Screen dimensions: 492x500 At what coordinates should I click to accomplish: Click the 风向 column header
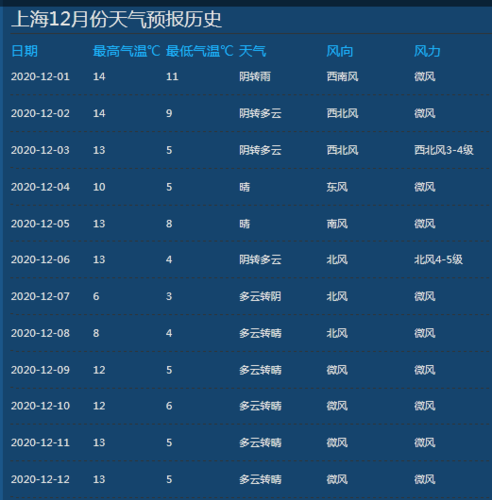(340, 51)
